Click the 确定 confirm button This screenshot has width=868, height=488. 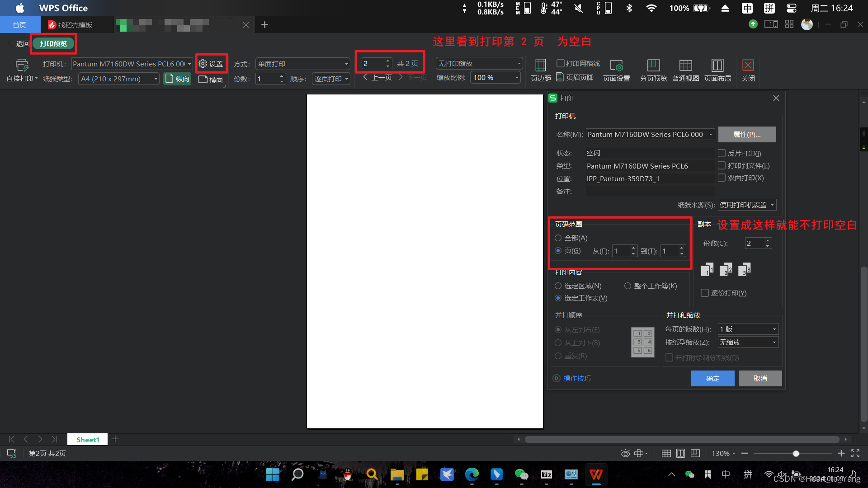tap(712, 379)
